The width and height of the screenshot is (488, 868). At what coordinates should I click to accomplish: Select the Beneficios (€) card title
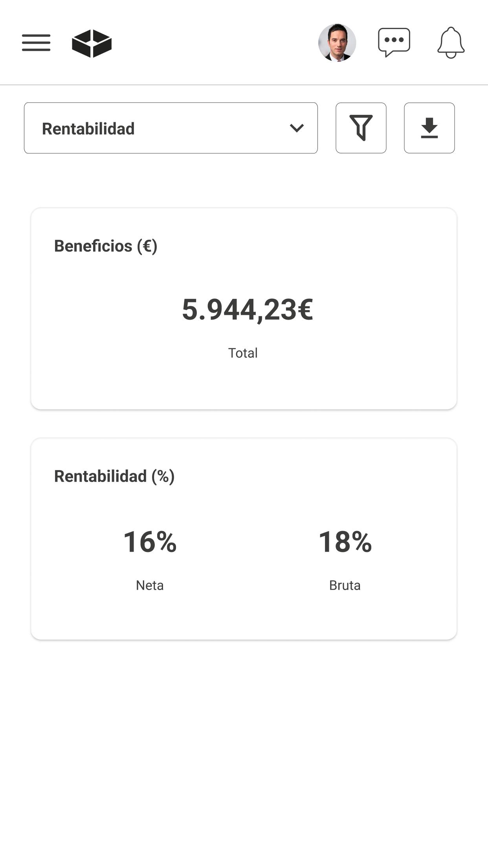[106, 246]
